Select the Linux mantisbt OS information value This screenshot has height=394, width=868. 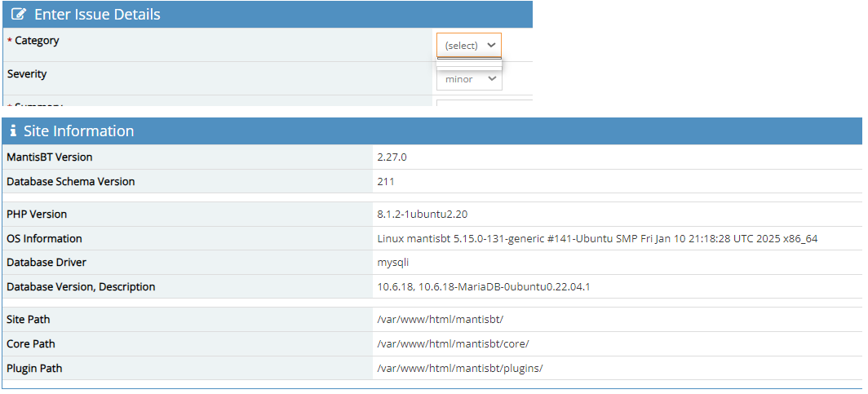click(x=597, y=238)
